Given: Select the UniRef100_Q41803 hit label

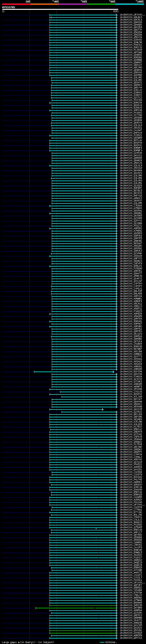Looking at the screenshot, I should tap(131, 173).
